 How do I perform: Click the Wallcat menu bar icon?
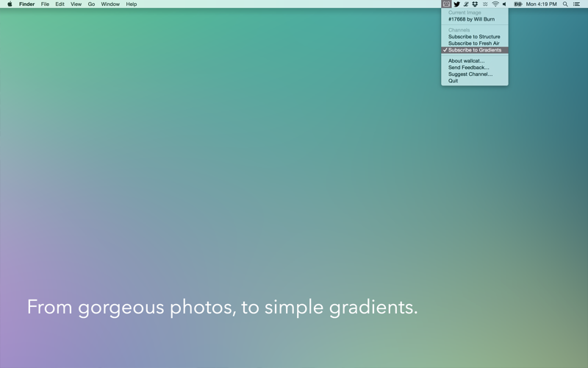coord(446,4)
